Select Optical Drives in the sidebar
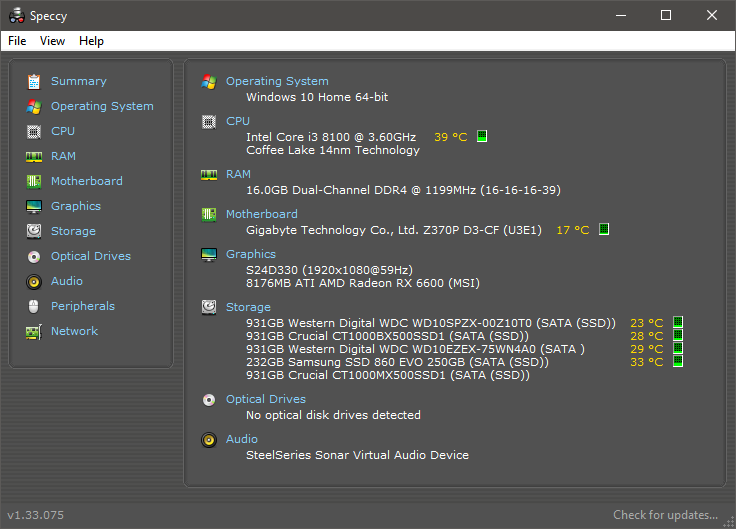This screenshot has width=736, height=529. [91, 256]
